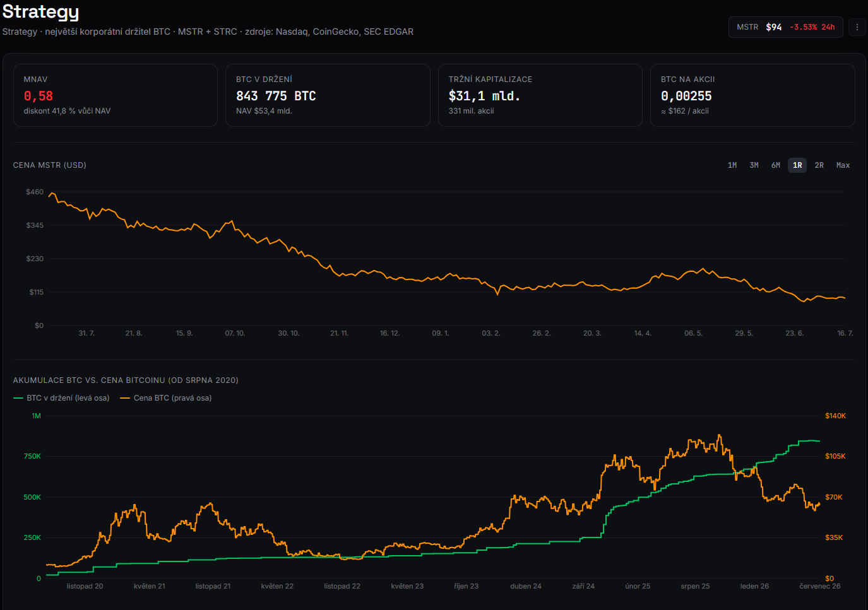Toggle the BTC v držení legend series
Screen dimensions: 868x610
click(61, 398)
